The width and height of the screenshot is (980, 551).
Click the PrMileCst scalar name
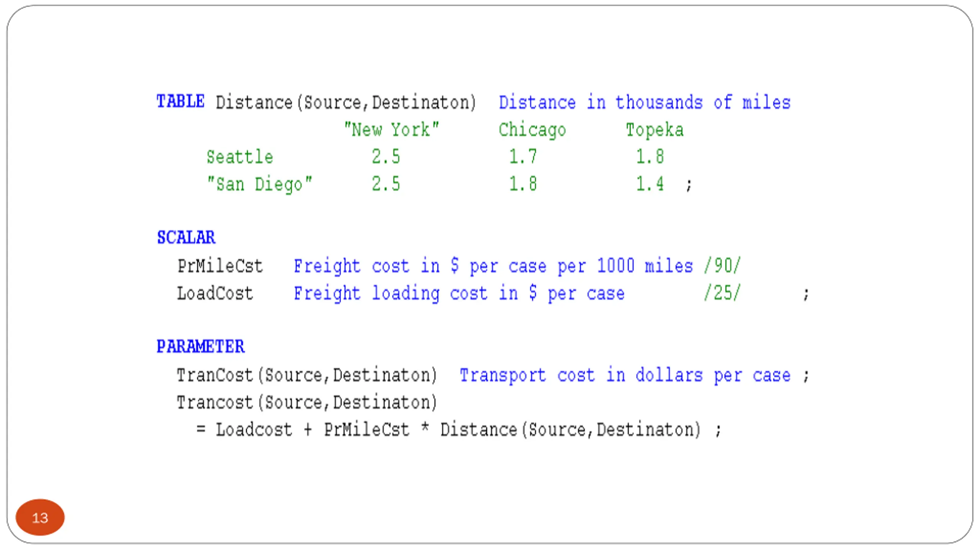tap(220, 266)
